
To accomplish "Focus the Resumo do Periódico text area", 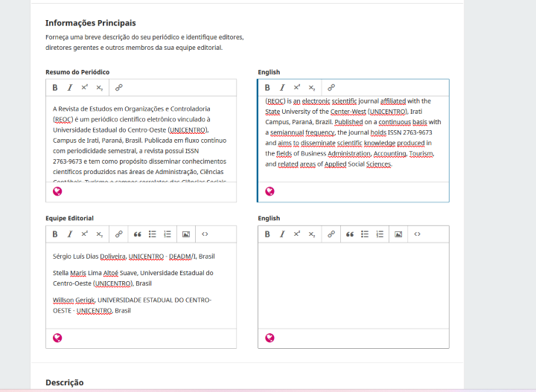I will tap(141, 139).
